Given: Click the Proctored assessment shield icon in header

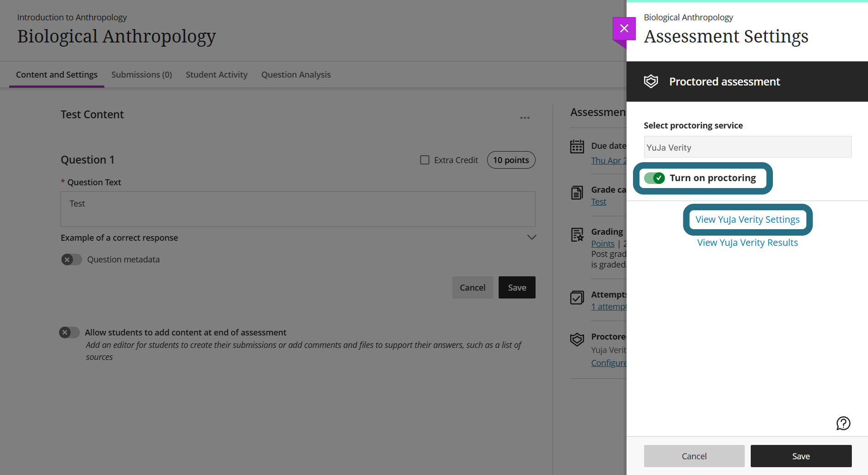Looking at the screenshot, I should click(x=651, y=81).
